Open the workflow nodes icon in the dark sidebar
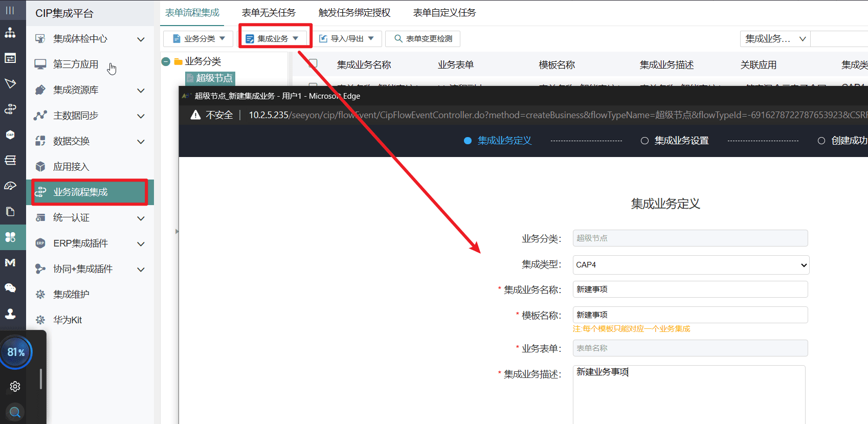 (x=10, y=109)
